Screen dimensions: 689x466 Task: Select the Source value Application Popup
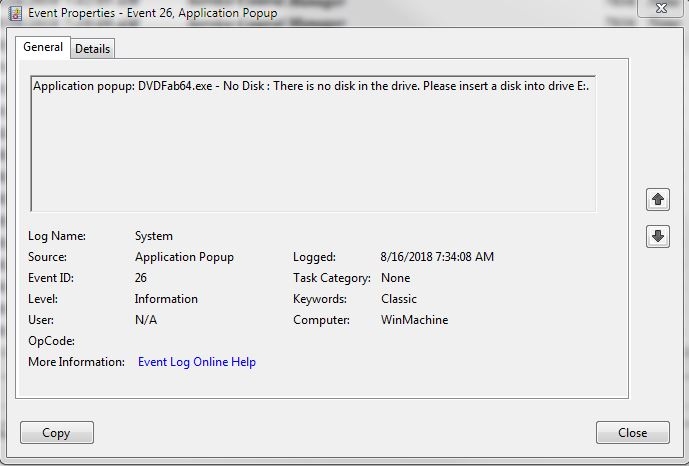pyautogui.click(x=184, y=257)
